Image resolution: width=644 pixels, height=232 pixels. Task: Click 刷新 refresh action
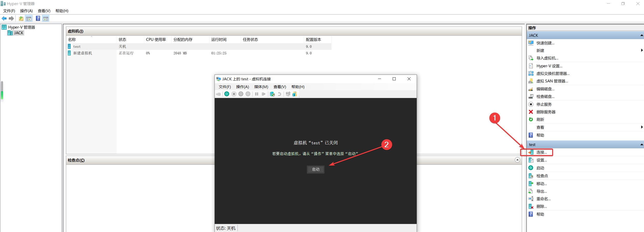pos(540,119)
